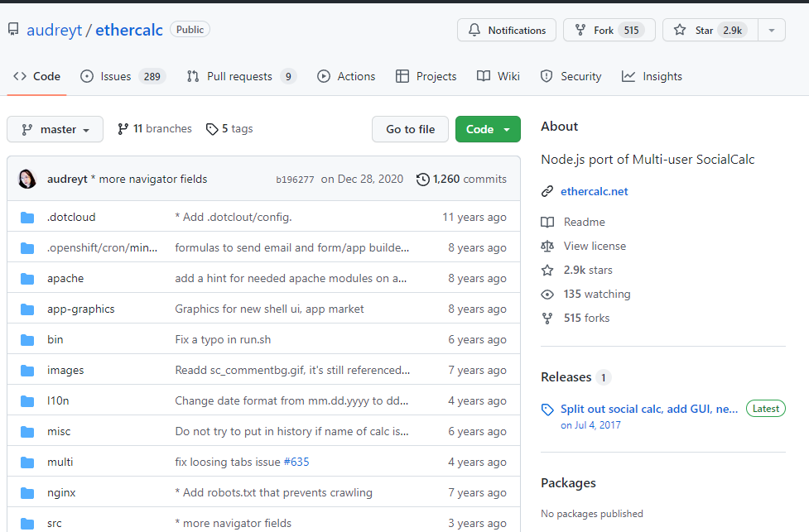
Task: Fork the ethercalc repository
Action: 609,30
